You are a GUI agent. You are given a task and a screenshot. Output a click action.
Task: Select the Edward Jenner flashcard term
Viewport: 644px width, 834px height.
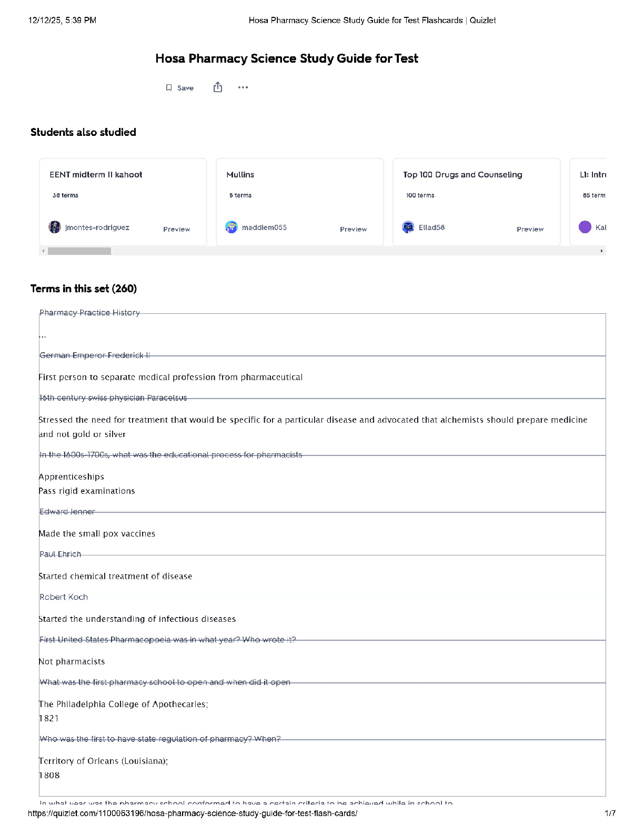pos(67,512)
